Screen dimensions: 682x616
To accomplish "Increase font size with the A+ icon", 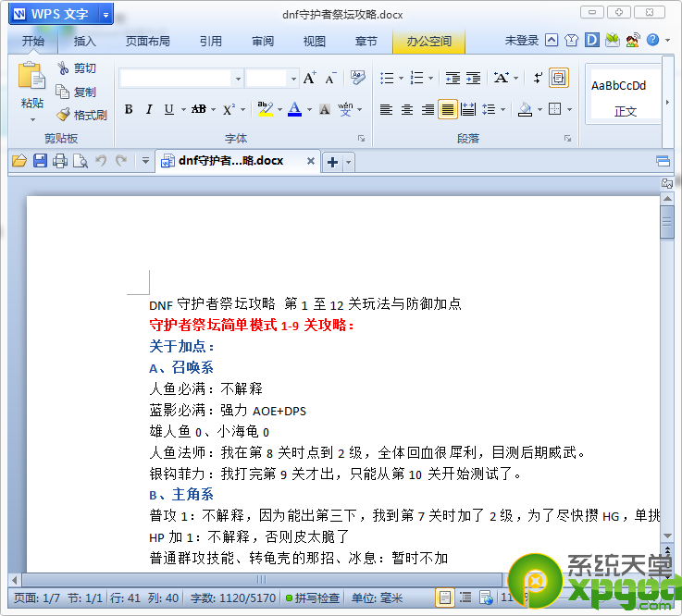I will click(310, 79).
